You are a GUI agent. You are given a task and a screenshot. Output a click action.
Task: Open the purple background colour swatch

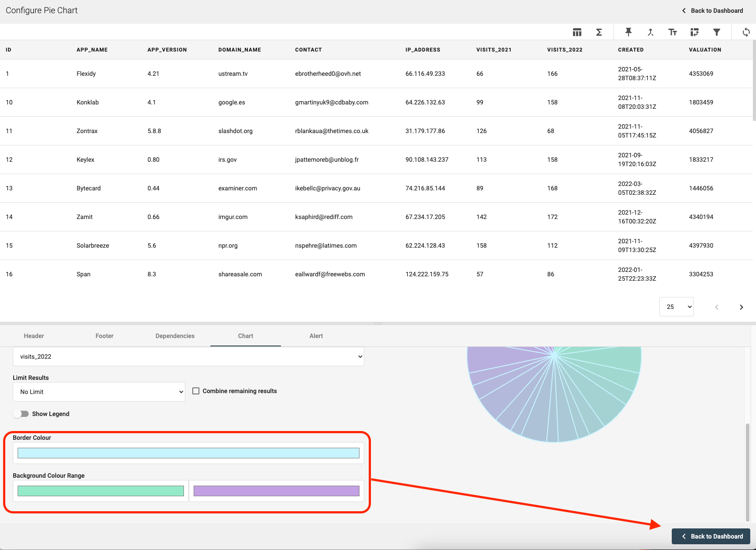pyautogui.click(x=277, y=491)
